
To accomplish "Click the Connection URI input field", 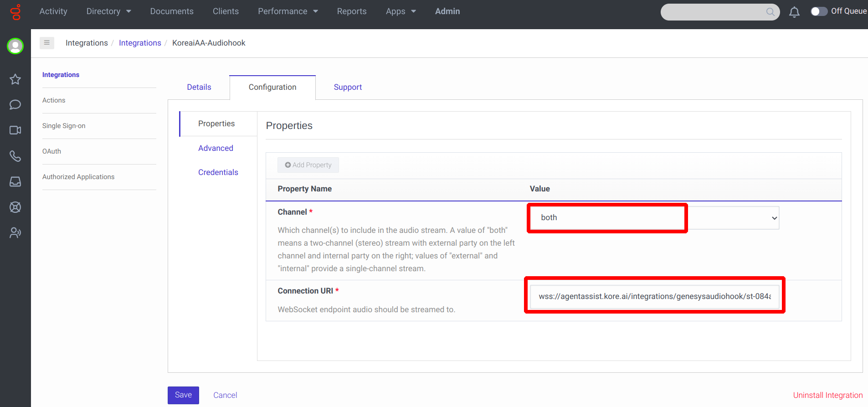I will [x=654, y=296].
